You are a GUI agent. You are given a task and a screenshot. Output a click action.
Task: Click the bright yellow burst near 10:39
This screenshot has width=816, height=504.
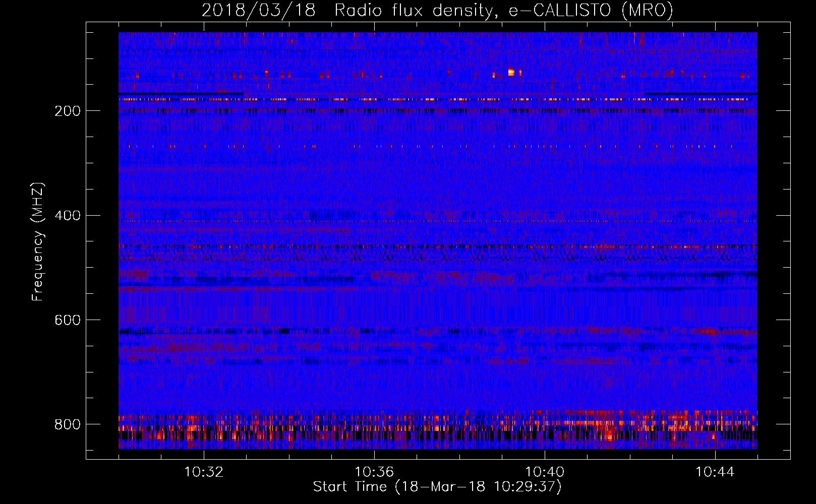click(x=511, y=72)
